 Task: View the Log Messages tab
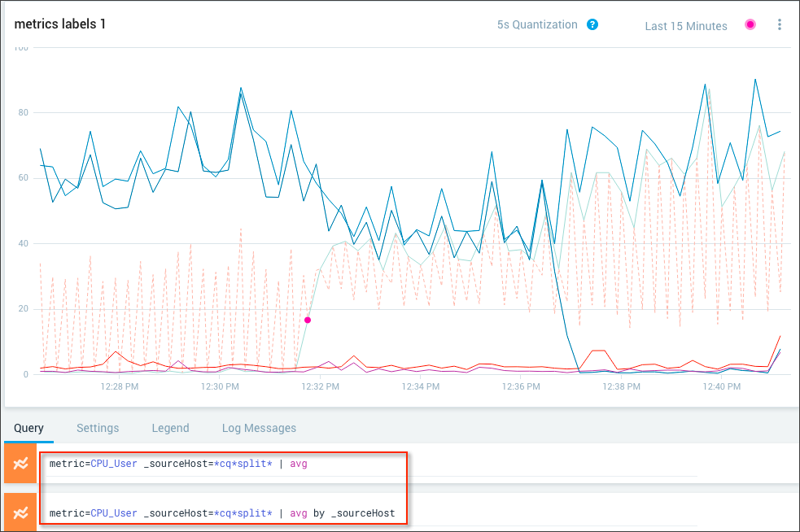click(x=259, y=428)
